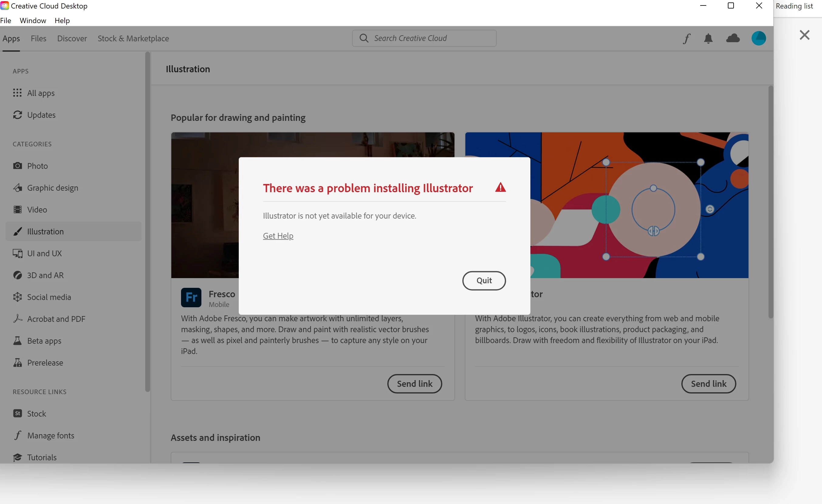Go to Updates in sidebar
Viewport: 822px width, 504px height.
[x=41, y=115]
